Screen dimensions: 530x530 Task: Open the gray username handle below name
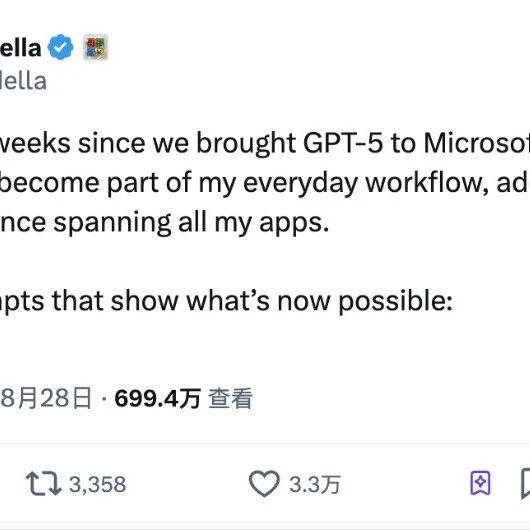[x=23, y=81]
